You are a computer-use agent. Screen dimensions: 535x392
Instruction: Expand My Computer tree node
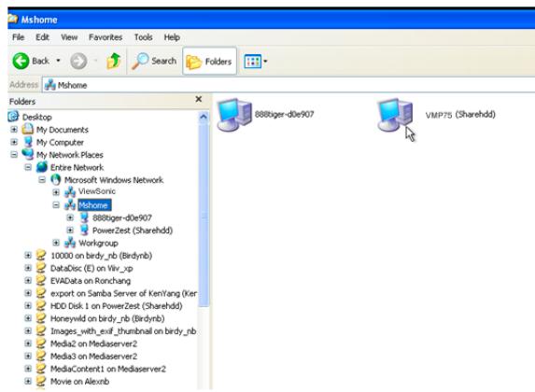[x=14, y=142]
